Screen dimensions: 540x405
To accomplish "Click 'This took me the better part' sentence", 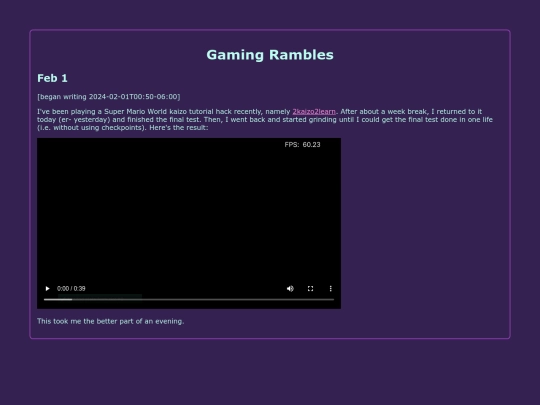I will (111, 321).
